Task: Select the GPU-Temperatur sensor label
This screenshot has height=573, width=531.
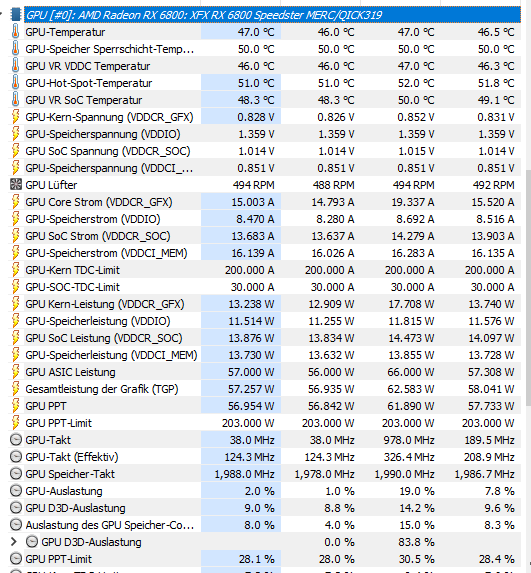Action: pyautogui.click(x=65, y=32)
